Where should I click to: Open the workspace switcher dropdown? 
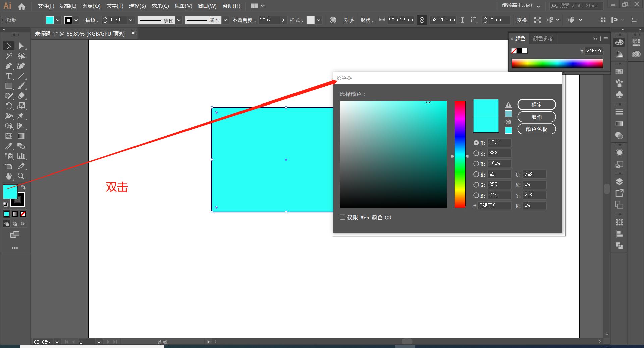pos(521,6)
